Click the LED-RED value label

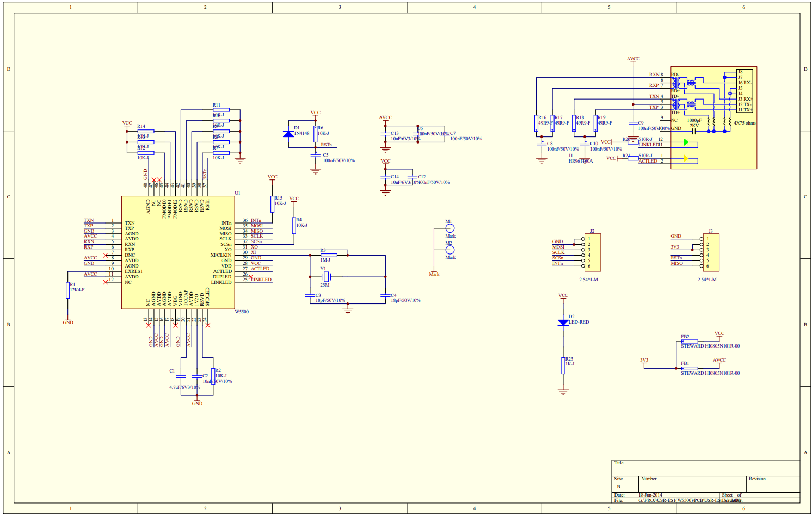(579, 322)
